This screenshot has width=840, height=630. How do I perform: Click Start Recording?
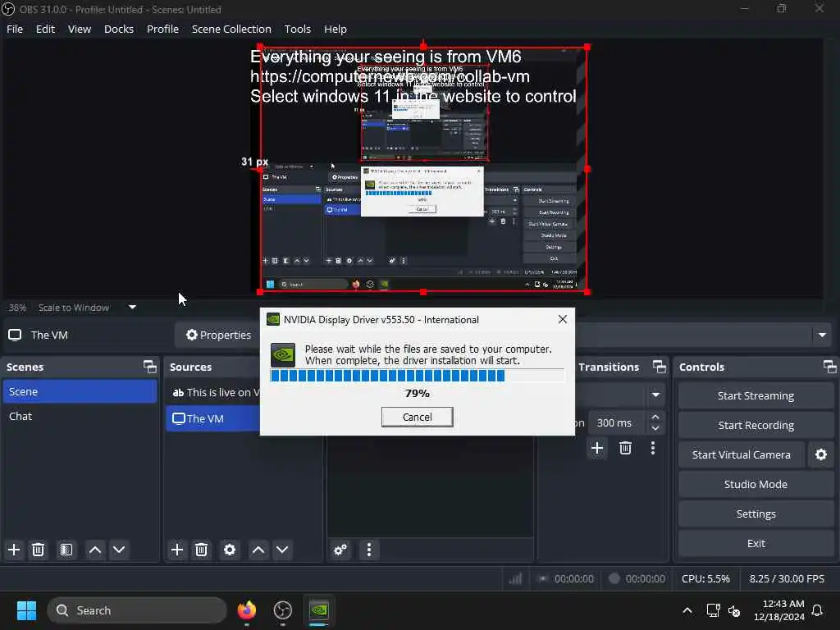click(x=756, y=426)
